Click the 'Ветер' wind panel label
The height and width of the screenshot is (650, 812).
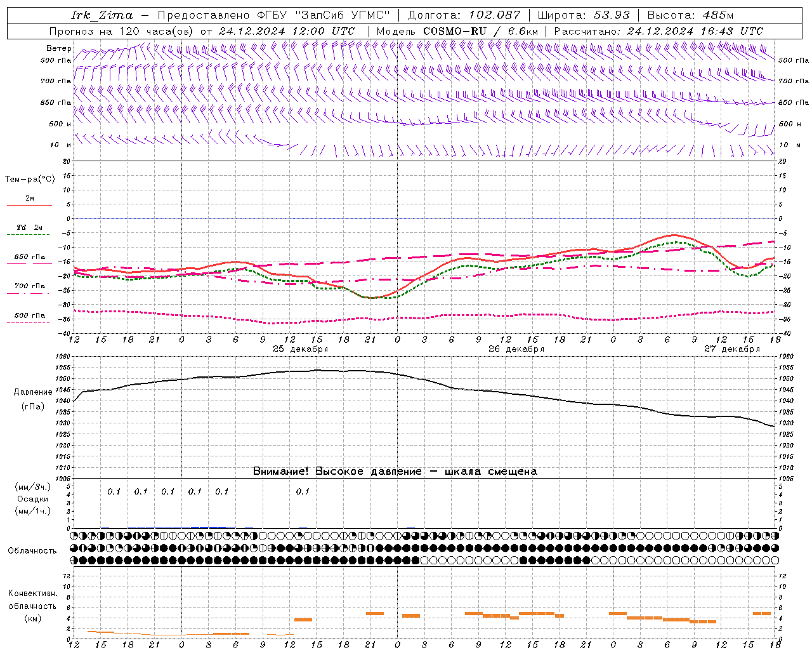coord(58,48)
